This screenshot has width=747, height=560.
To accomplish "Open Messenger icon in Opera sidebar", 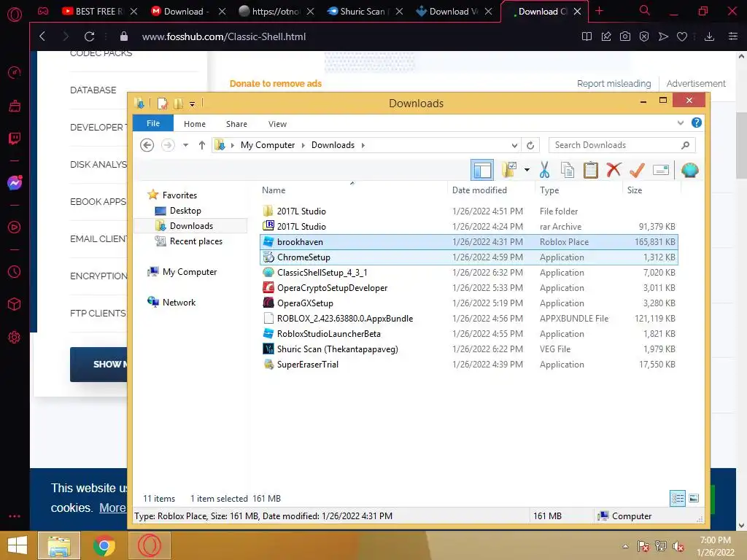I will click(x=15, y=183).
